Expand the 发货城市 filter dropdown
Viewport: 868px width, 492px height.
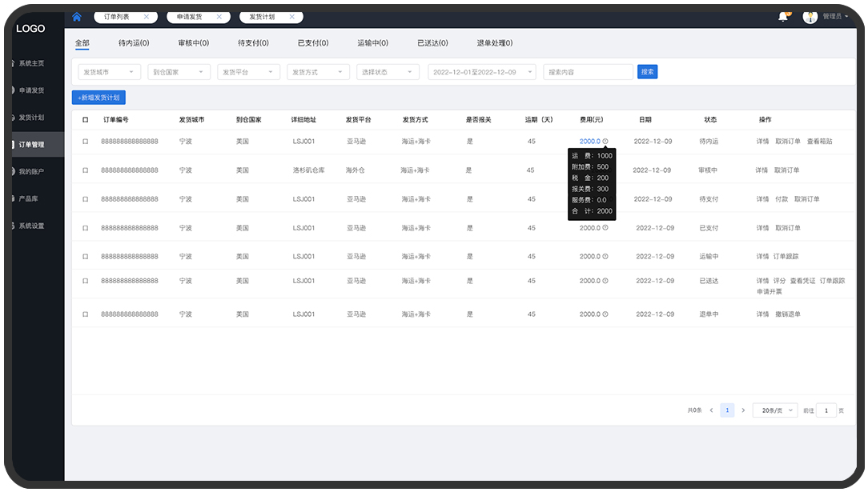coord(106,72)
